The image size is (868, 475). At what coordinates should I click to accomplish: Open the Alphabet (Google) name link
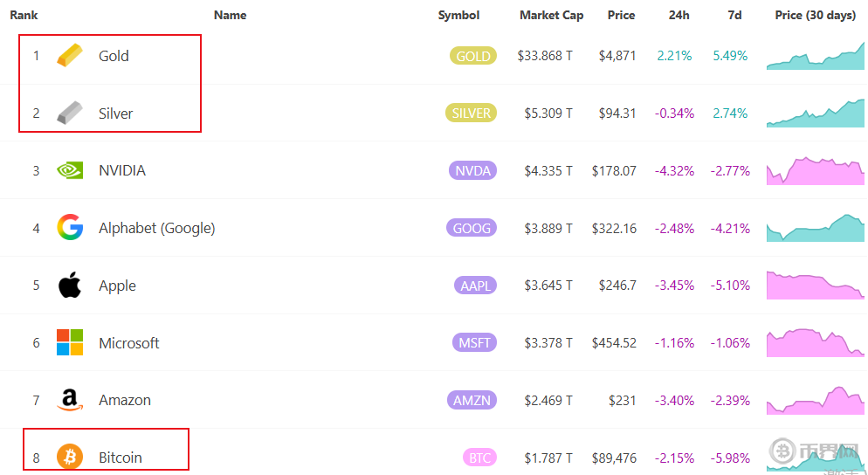tap(156, 228)
